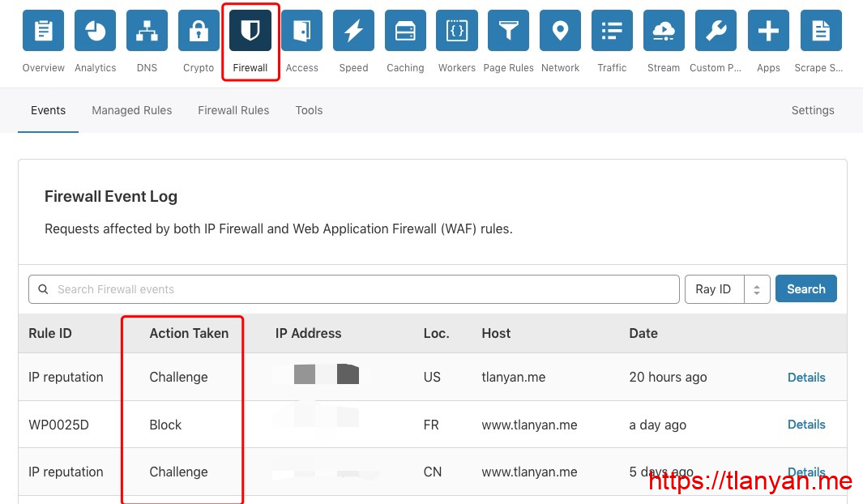Image resolution: width=863 pixels, height=504 pixels.
Task: Expand the Ray ID search type dropdown
Action: pos(727,289)
